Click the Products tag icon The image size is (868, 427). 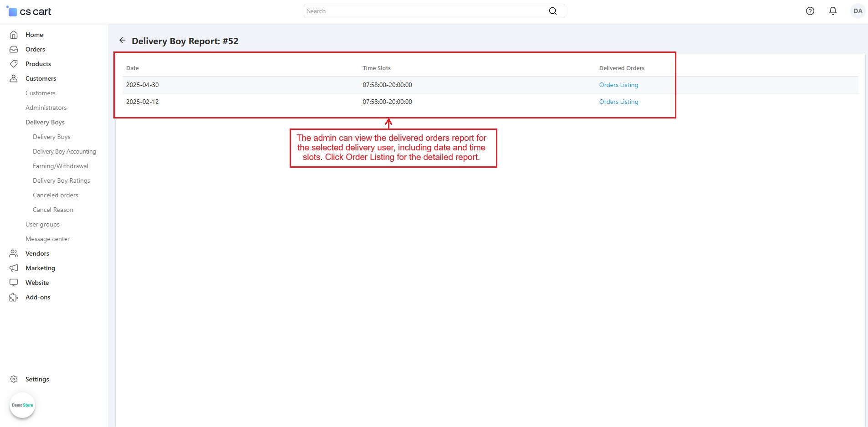[14, 64]
